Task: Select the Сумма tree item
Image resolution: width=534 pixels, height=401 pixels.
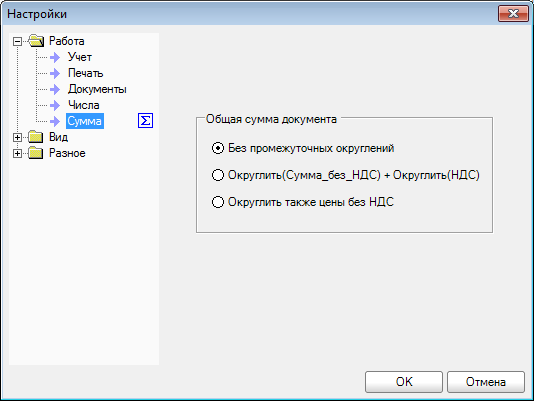Action: 85,121
